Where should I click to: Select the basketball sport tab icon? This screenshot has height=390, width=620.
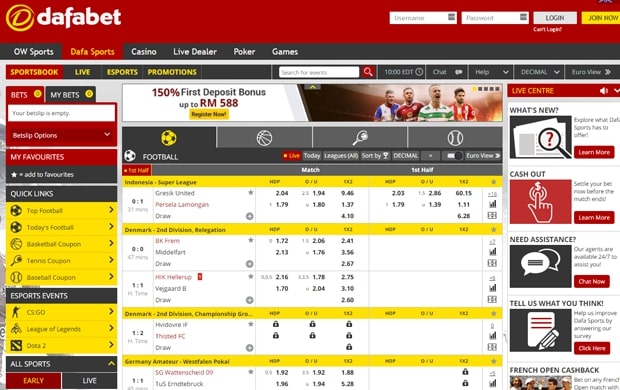tap(264, 138)
